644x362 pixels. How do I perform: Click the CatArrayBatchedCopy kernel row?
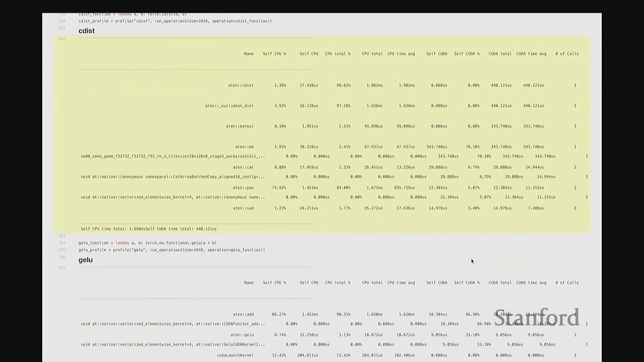(x=173, y=177)
